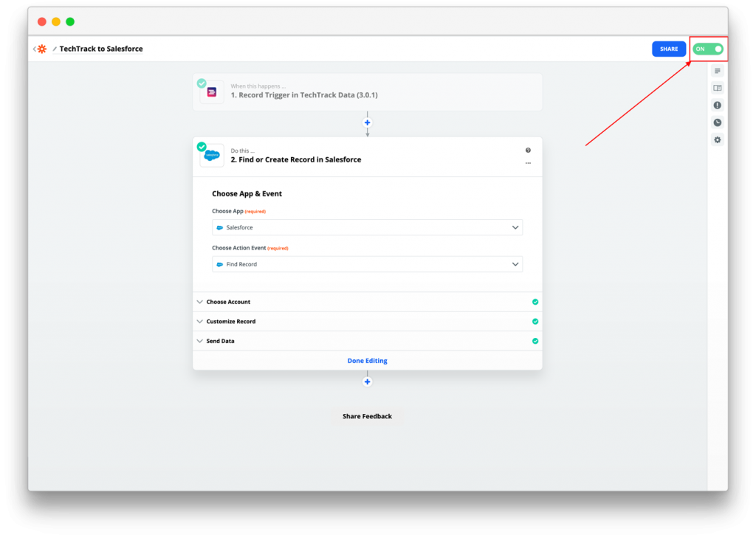
Task: Close the window with the red button
Action: coord(42,21)
